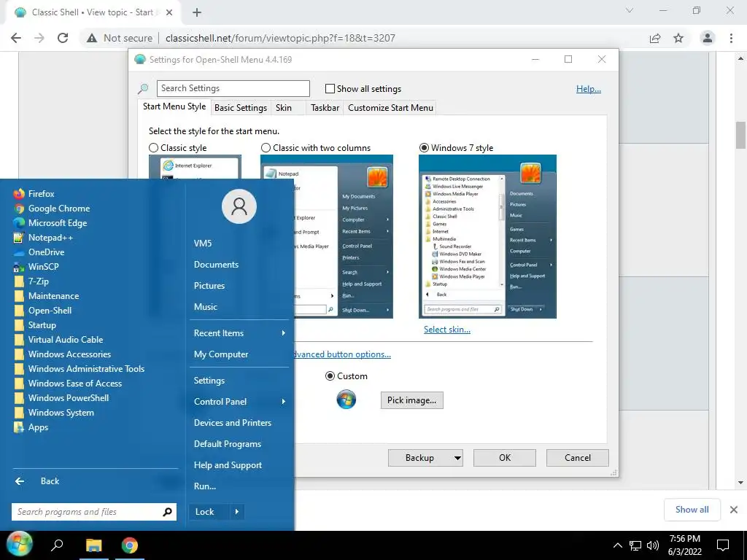
Task: Open the Help... link
Action: pyautogui.click(x=589, y=89)
